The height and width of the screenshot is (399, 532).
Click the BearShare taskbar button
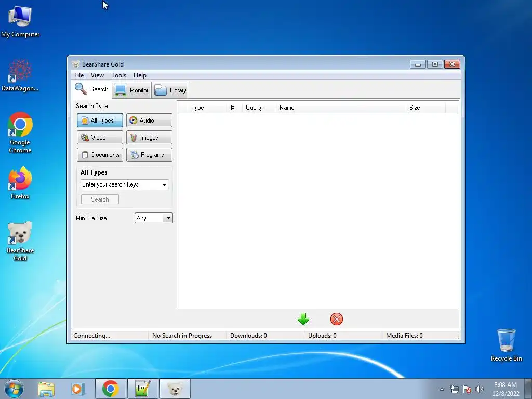[x=175, y=389]
